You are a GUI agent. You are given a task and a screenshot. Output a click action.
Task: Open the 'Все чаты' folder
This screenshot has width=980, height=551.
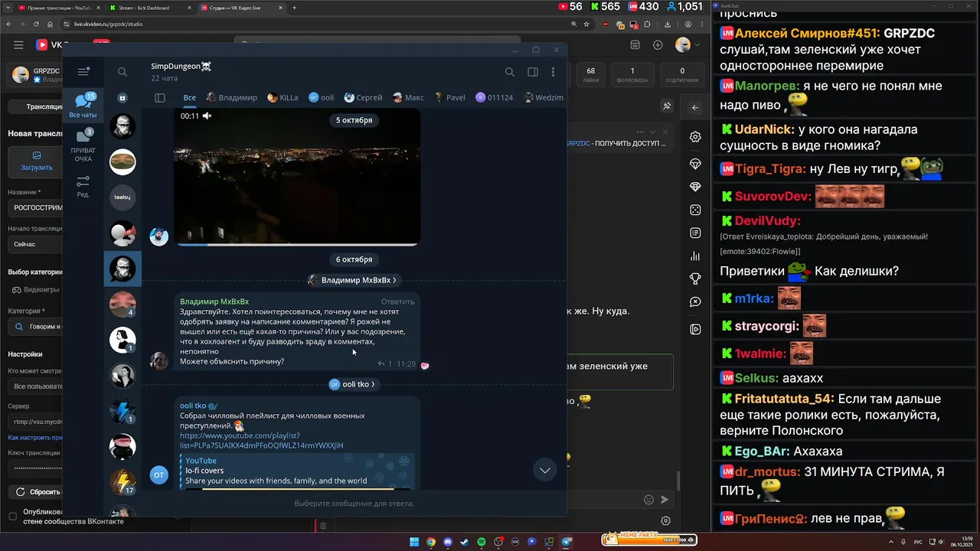tap(83, 106)
